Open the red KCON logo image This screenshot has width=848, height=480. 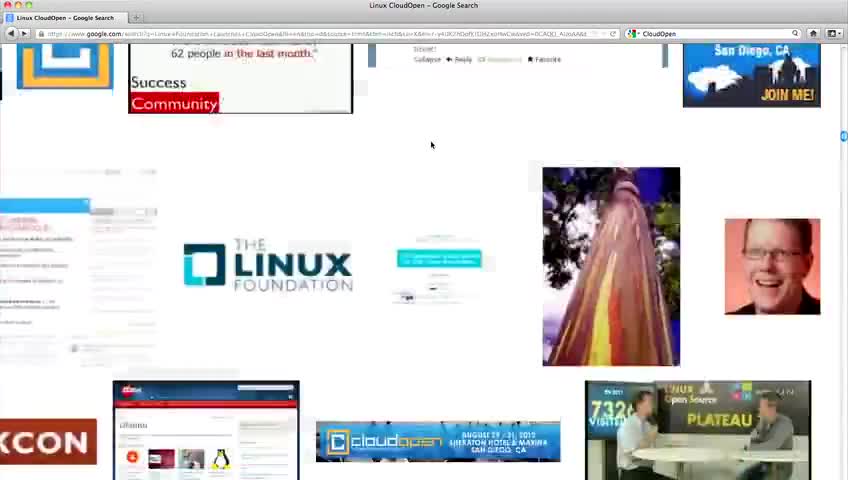[x=48, y=442]
